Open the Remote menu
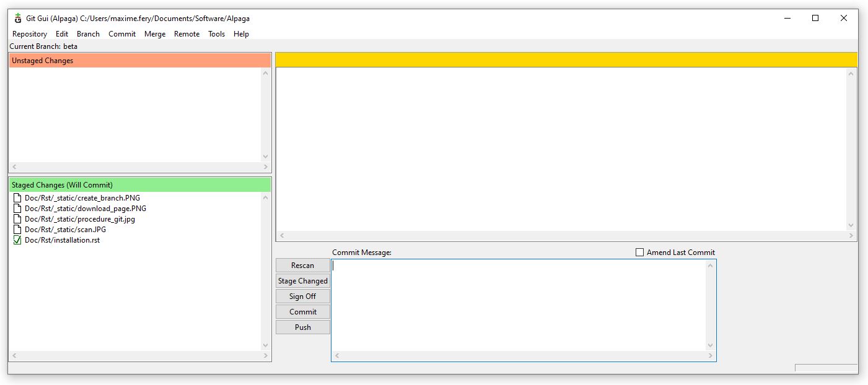Image resolution: width=868 pixels, height=385 pixels. click(186, 34)
